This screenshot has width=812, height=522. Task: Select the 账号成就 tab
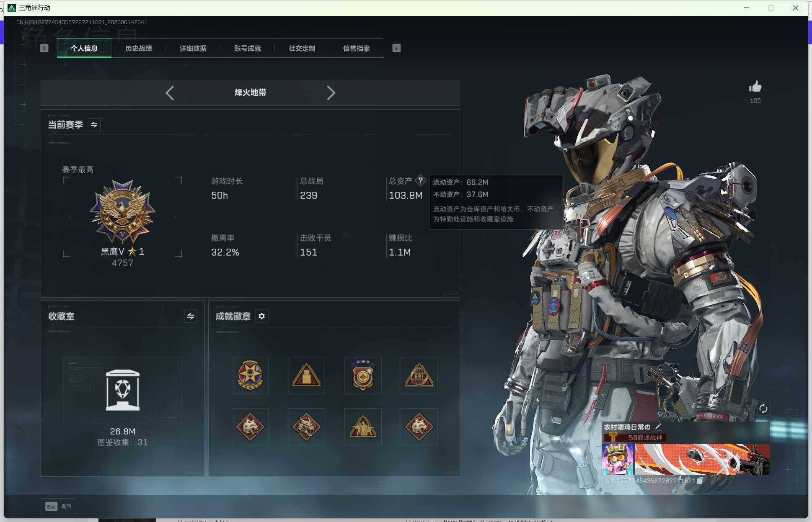[247, 49]
